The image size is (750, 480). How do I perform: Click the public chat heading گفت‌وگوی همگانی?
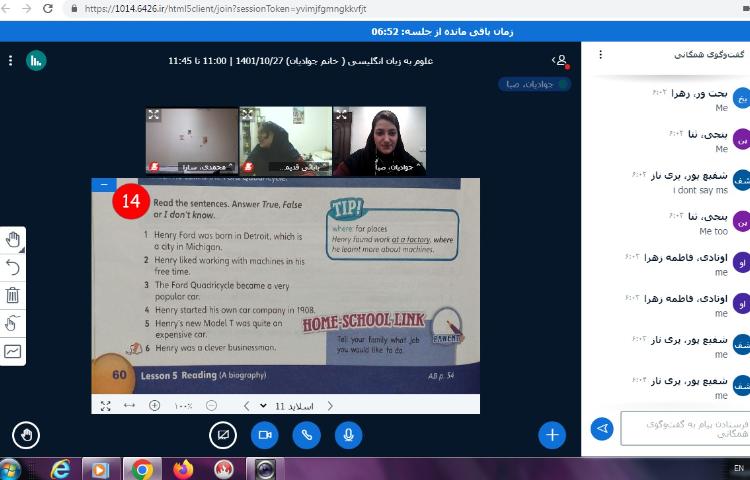[x=709, y=55]
